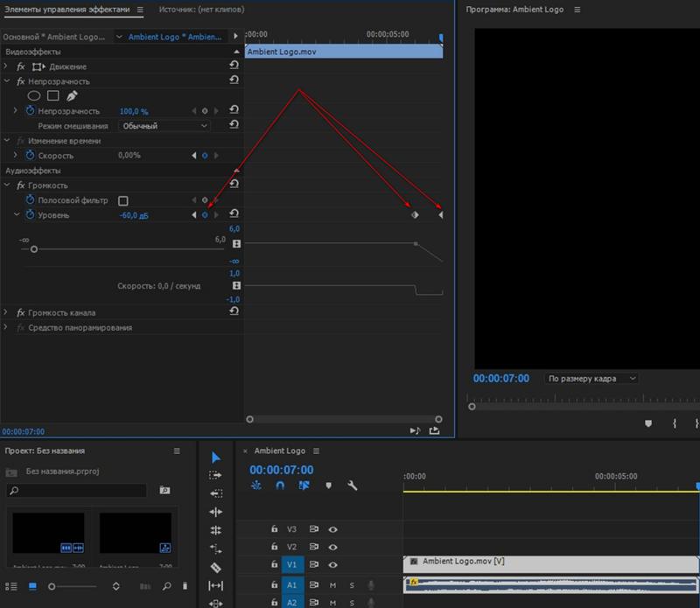
Task: Reset the Движение effect
Action: 234,66
